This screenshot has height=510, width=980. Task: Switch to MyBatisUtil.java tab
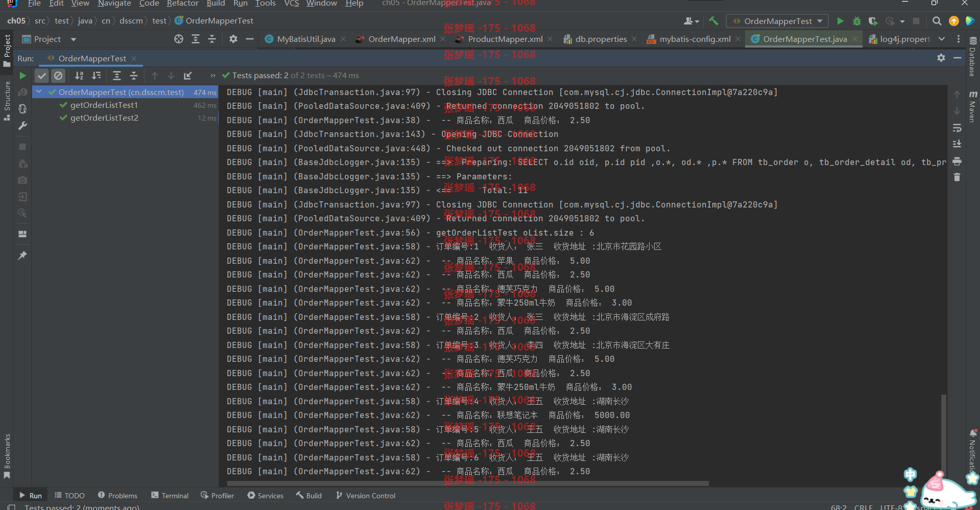306,39
